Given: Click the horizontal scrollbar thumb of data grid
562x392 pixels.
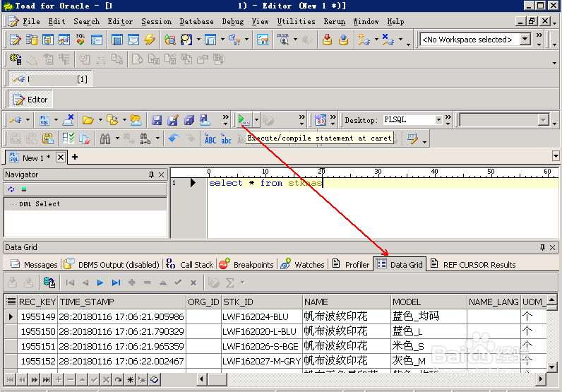Looking at the screenshot, I should click(x=217, y=379).
